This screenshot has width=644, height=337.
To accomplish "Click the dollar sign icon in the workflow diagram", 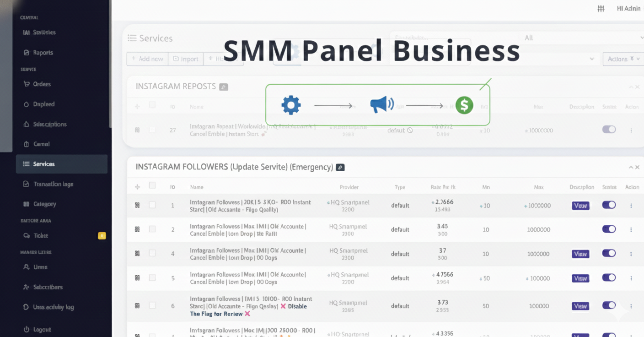I will click(464, 105).
